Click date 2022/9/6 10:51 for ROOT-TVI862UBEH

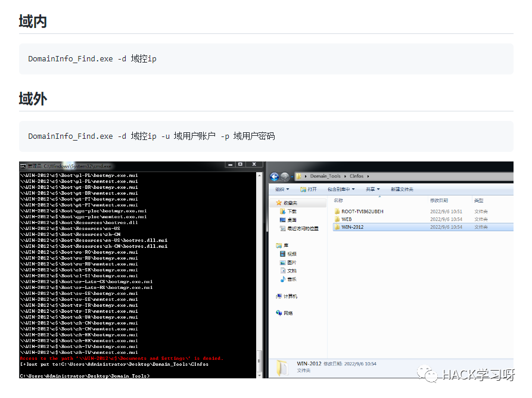pos(446,212)
